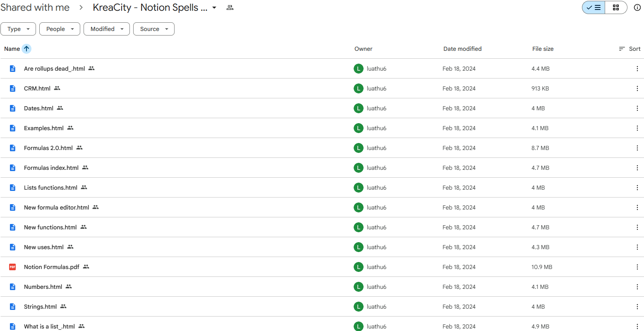Select the New uses.html file name

pyautogui.click(x=44, y=247)
